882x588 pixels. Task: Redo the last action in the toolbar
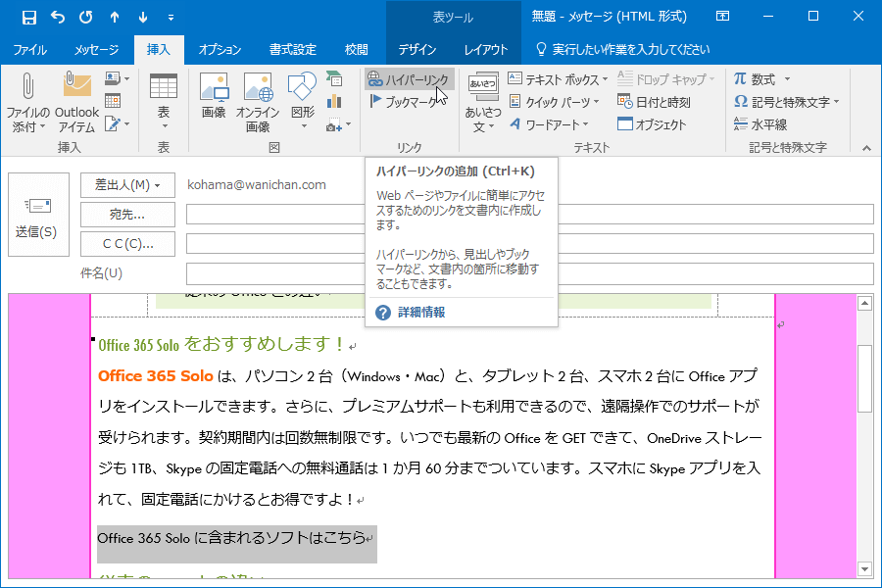point(85,17)
